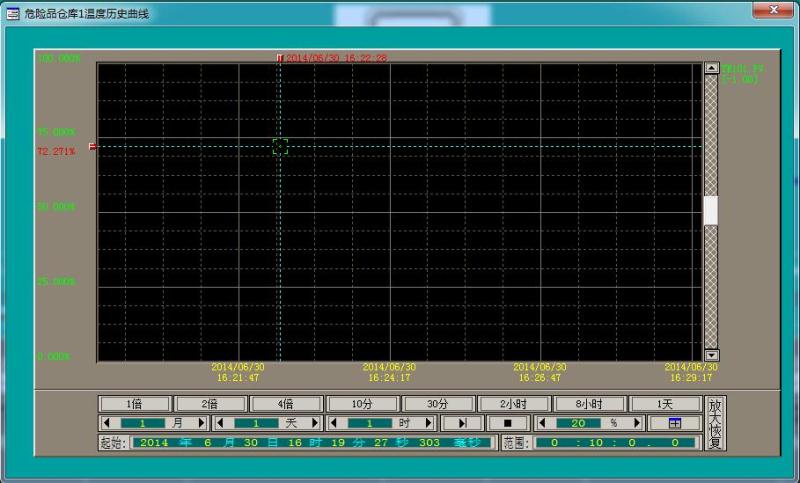This screenshot has height=483, width=800.
Task: Step back the 时 value with left arrow
Action: coord(334,423)
